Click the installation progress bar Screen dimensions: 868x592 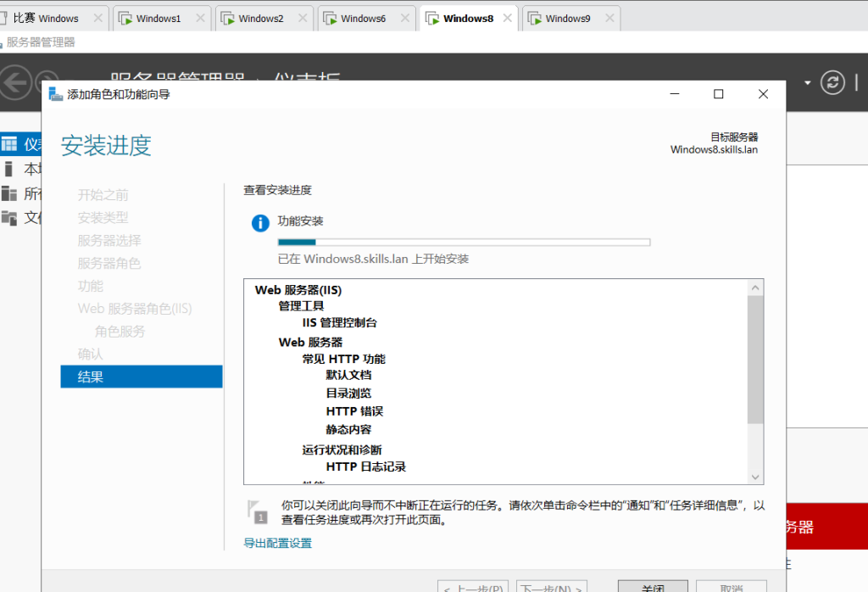(x=464, y=242)
